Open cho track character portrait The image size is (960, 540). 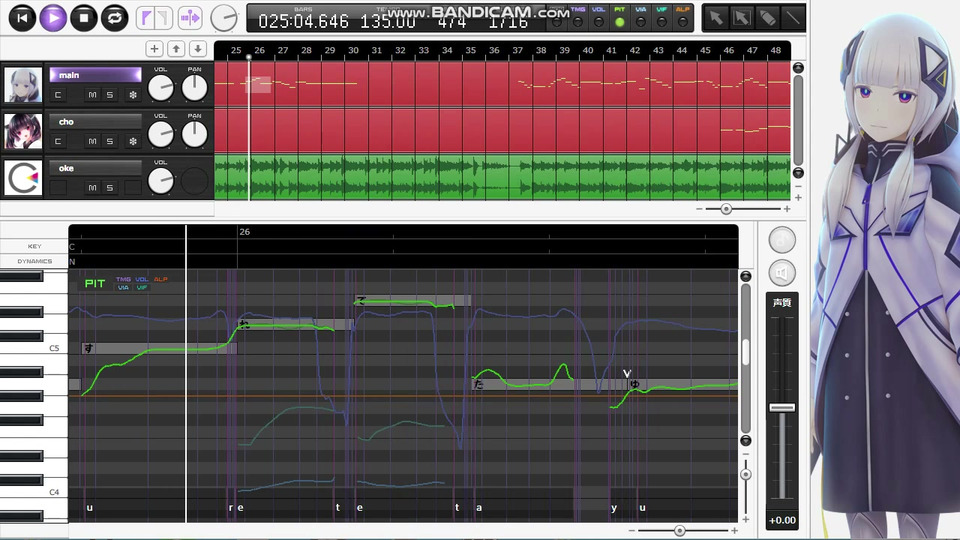(23, 131)
